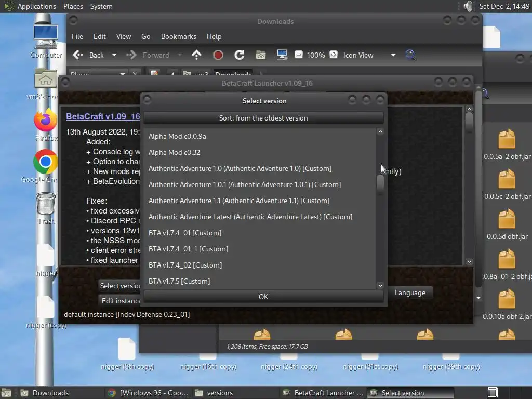
Task: Open the System menu
Action: [101, 6]
